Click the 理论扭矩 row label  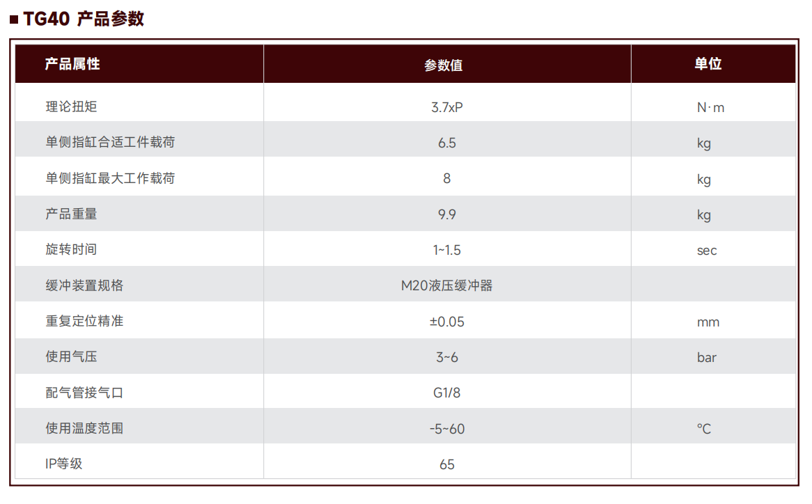(72, 107)
